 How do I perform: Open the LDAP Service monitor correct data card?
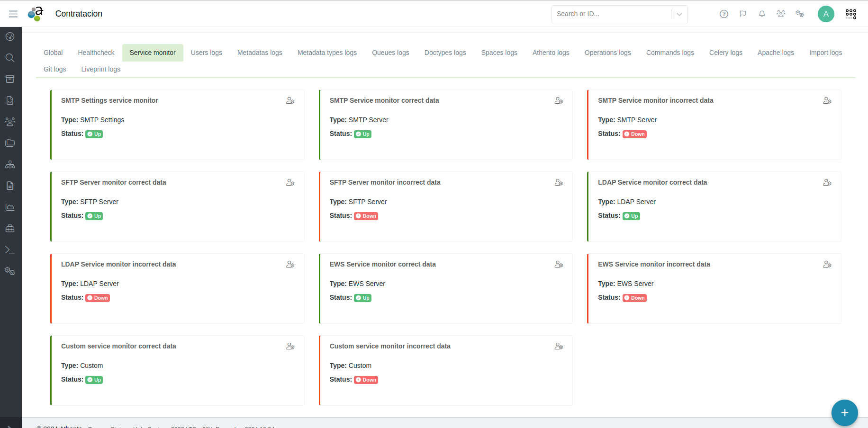tap(652, 183)
